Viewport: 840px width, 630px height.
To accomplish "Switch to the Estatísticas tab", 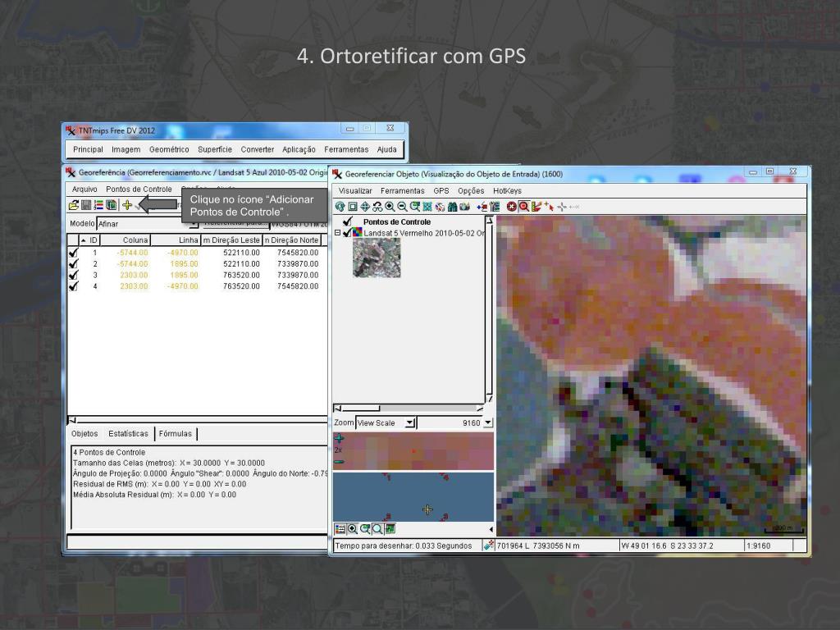I will 128,433.
